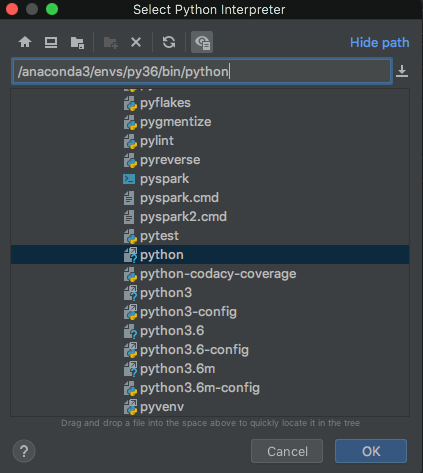Image resolution: width=423 pixels, height=473 pixels.
Task: Click the Delete (X) toolbar icon
Action: point(136,42)
